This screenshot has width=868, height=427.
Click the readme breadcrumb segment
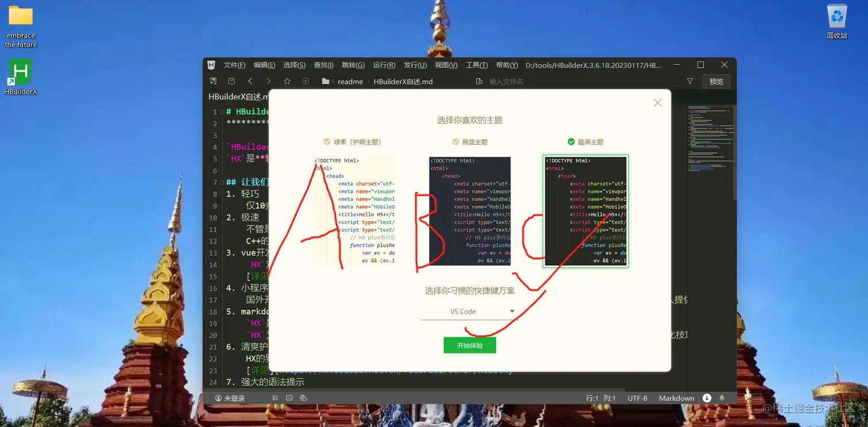click(x=350, y=81)
